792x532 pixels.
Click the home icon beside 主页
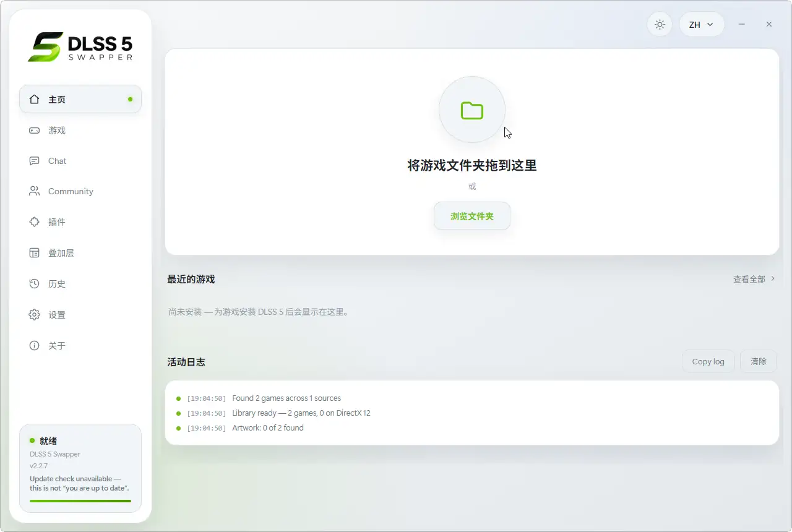pyautogui.click(x=35, y=99)
